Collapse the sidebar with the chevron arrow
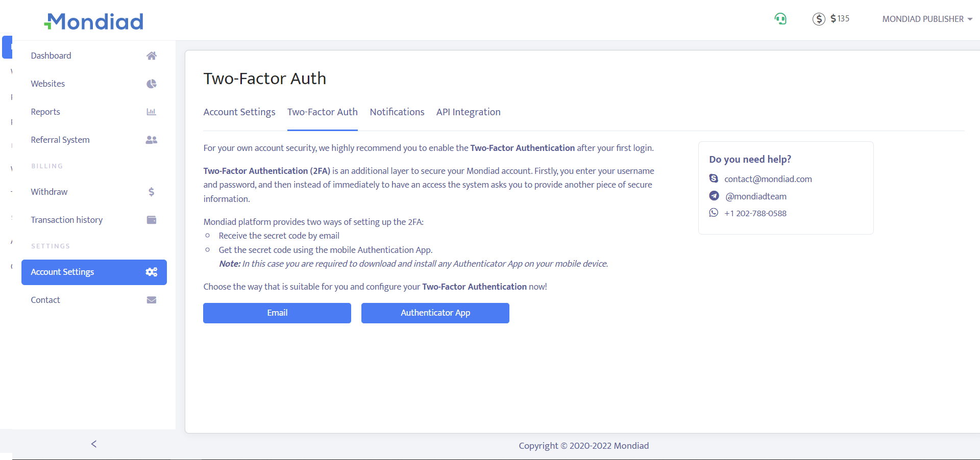Image resolution: width=980 pixels, height=460 pixels. 94,444
